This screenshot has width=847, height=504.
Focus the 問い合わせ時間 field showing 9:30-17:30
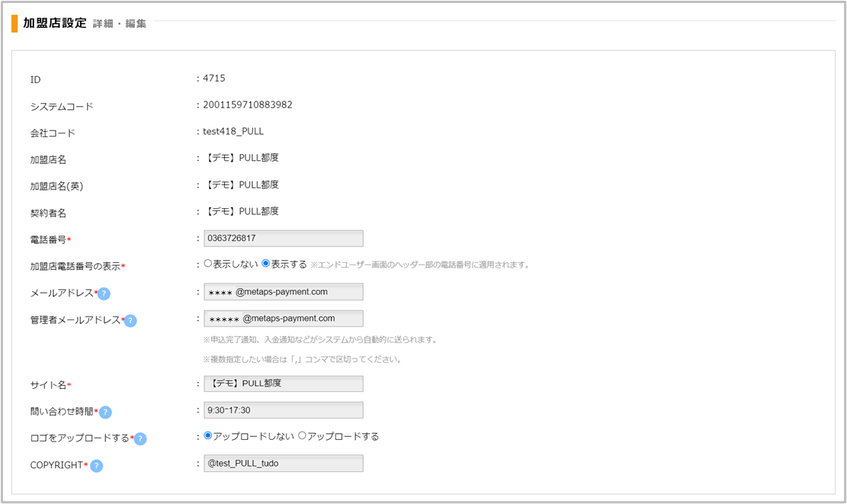pyautogui.click(x=283, y=410)
